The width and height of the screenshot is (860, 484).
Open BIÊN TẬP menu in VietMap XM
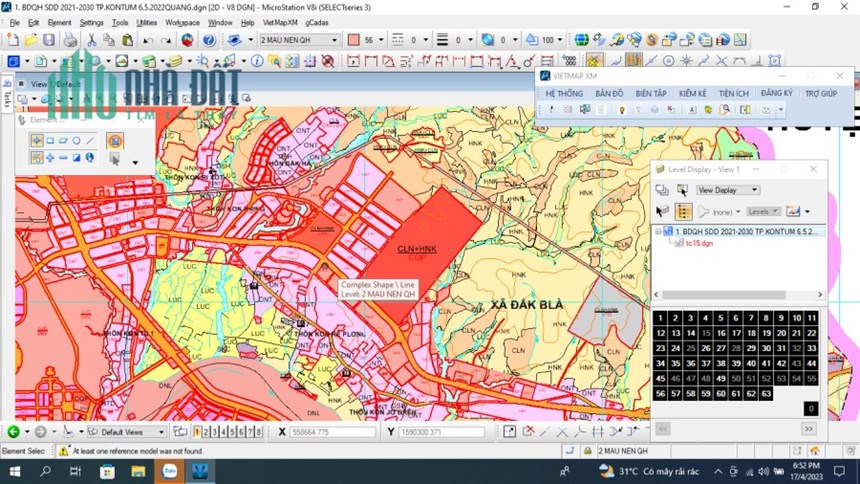651,93
